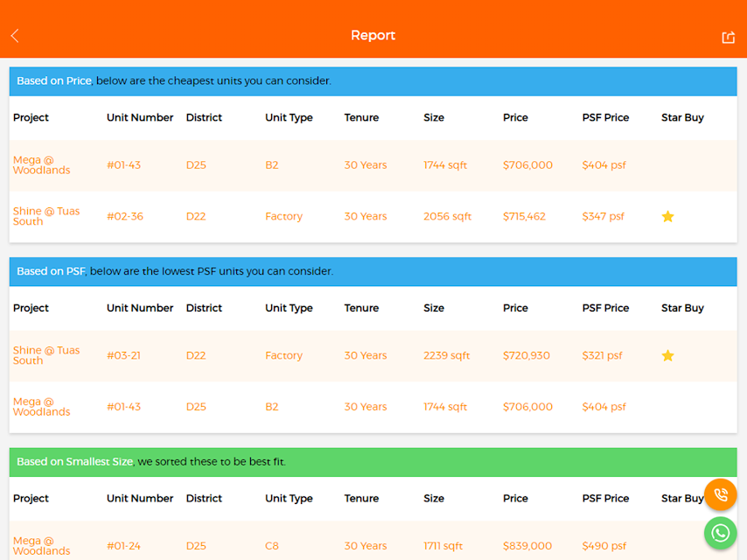Select Shine @ Tuas South in PSF table
The width and height of the screenshot is (747, 560).
pyautogui.click(x=46, y=355)
